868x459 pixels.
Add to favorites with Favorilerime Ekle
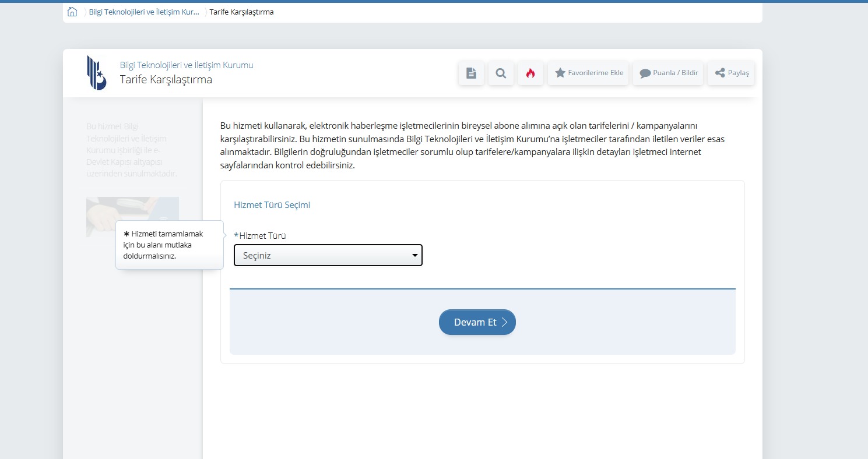click(588, 73)
